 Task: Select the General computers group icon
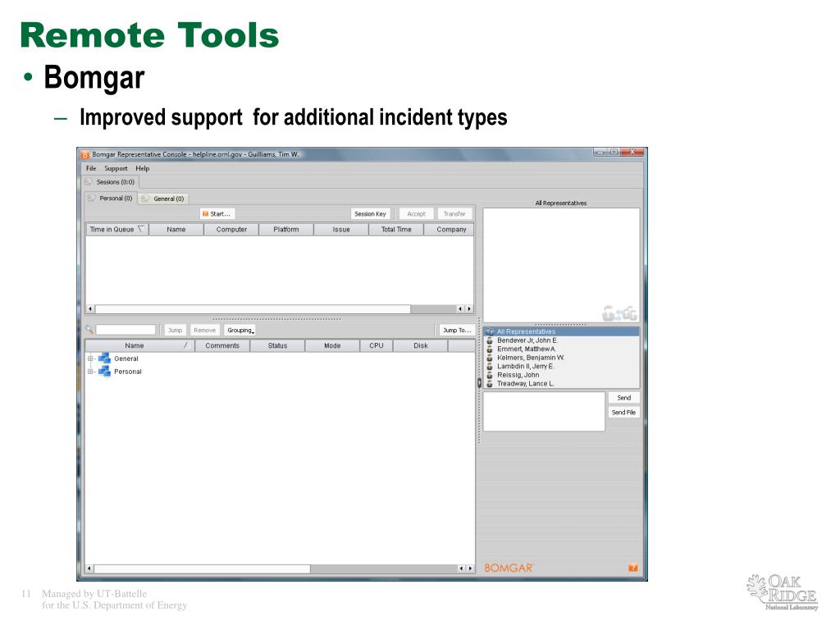104,358
